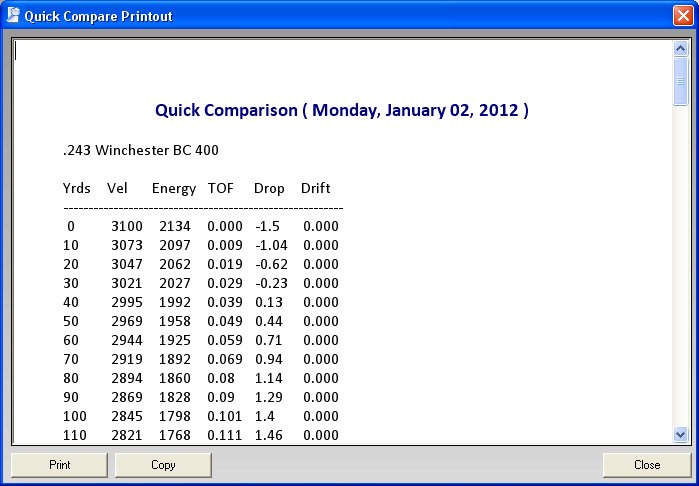Close the window with the red X
Viewport: 699px width, 486px height.
pyautogui.click(x=682, y=15)
